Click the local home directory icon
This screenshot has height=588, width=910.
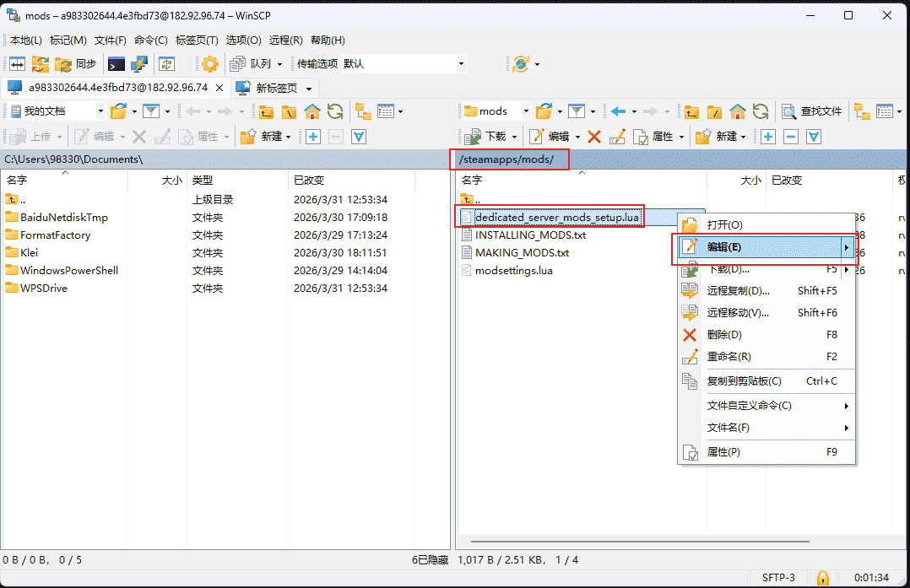tap(312, 111)
